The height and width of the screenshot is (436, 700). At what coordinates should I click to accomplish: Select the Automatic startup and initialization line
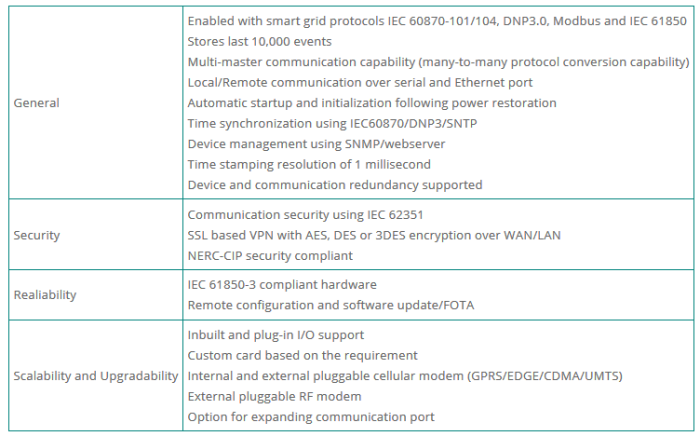point(372,103)
